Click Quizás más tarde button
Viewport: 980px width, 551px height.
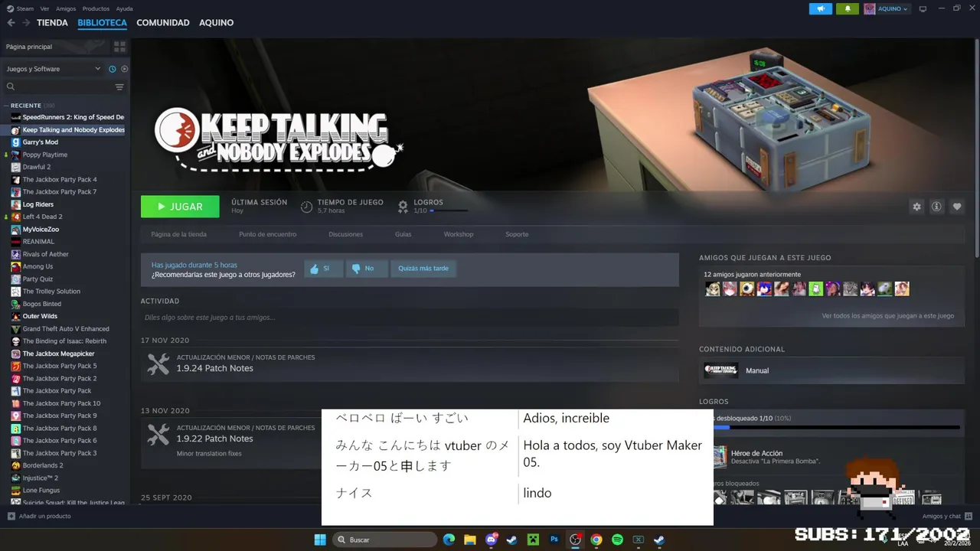point(423,269)
